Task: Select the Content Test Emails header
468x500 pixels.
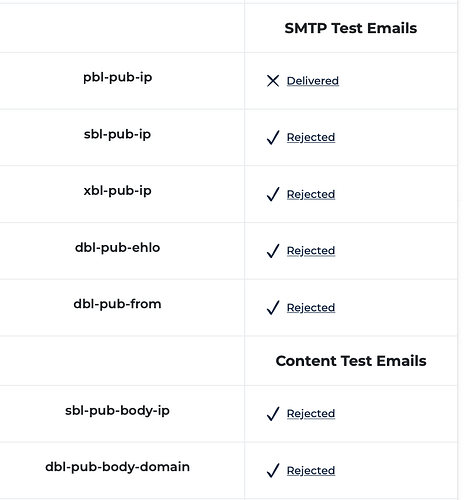Action: click(351, 361)
